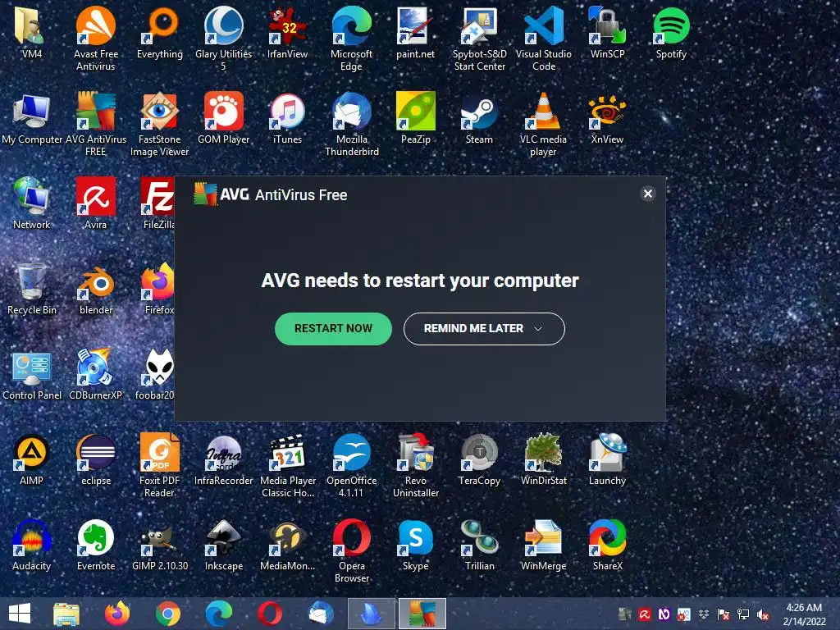Open Trillian desktop shortcut
This screenshot has width=840, height=630.
click(479, 545)
